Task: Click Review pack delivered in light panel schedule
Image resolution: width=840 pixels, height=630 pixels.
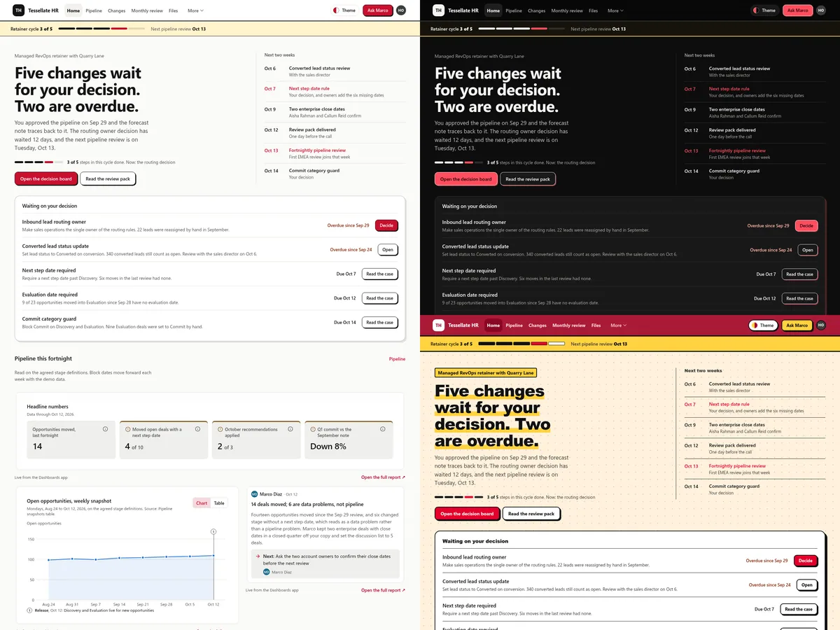Action: 312,130
